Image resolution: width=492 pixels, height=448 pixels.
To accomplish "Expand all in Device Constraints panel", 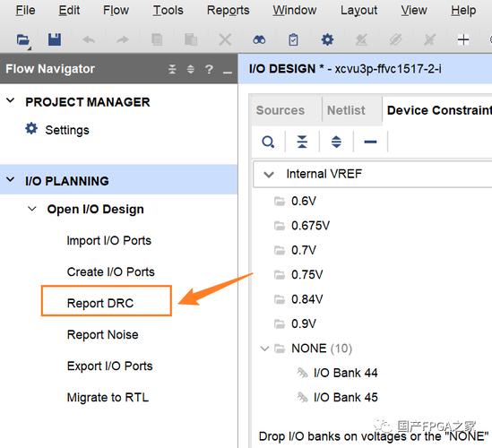I will point(336,142).
